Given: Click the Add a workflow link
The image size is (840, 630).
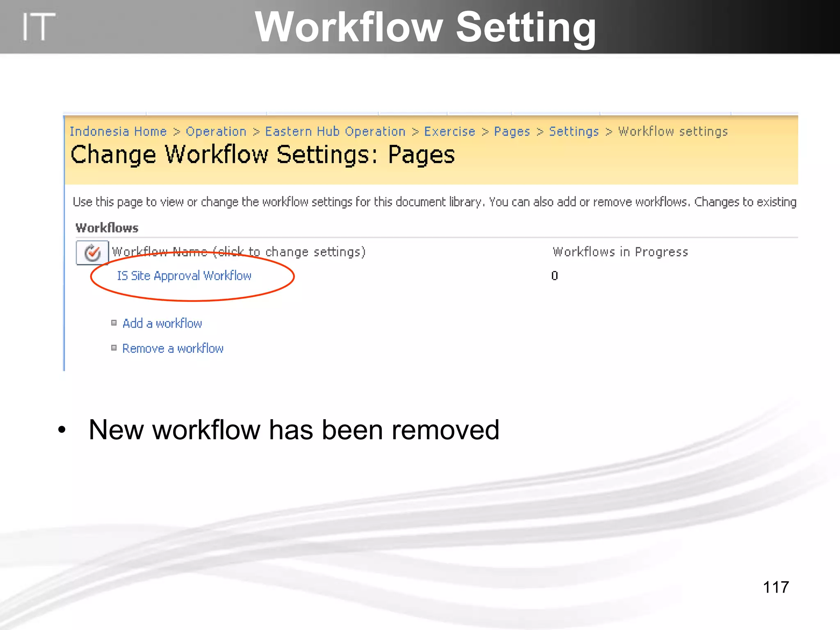Looking at the screenshot, I should pyautogui.click(x=162, y=323).
